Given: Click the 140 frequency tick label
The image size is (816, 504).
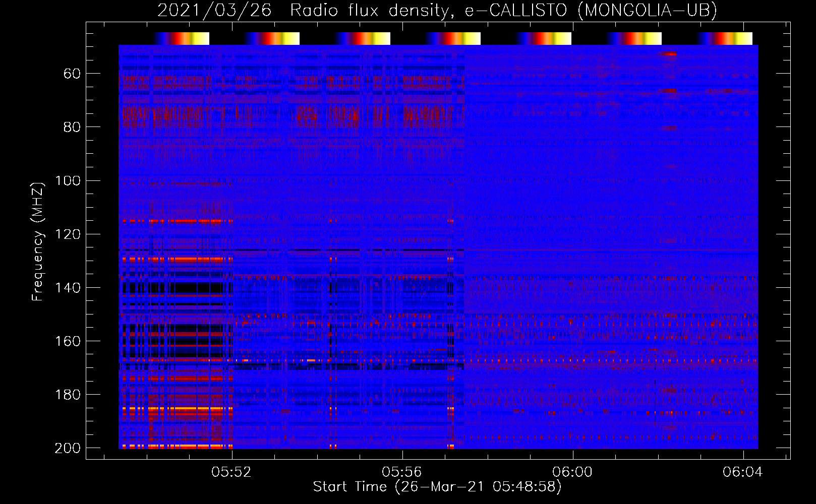Looking at the screenshot, I should pyautogui.click(x=68, y=288).
